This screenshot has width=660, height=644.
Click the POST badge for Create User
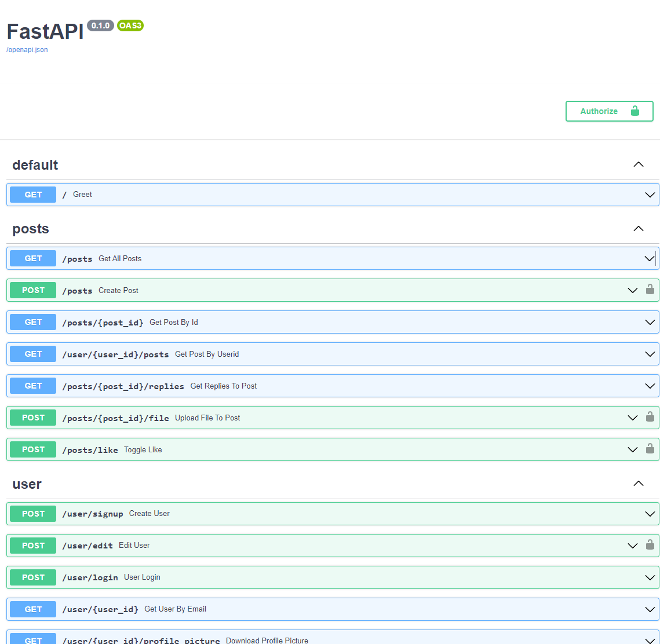coord(33,514)
